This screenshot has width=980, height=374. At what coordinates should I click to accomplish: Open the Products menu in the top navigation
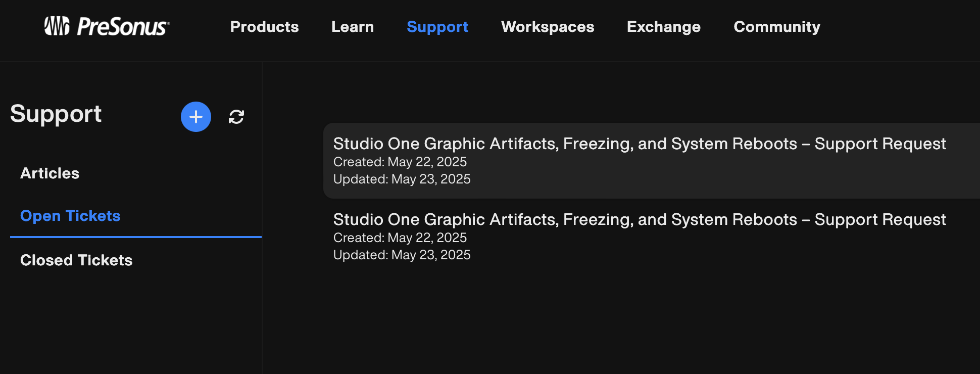tap(264, 27)
